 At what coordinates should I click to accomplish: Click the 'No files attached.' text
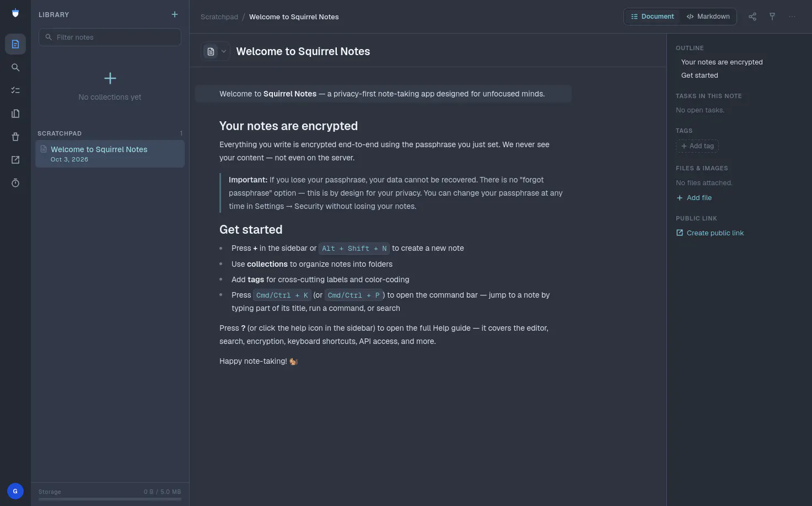(x=704, y=183)
